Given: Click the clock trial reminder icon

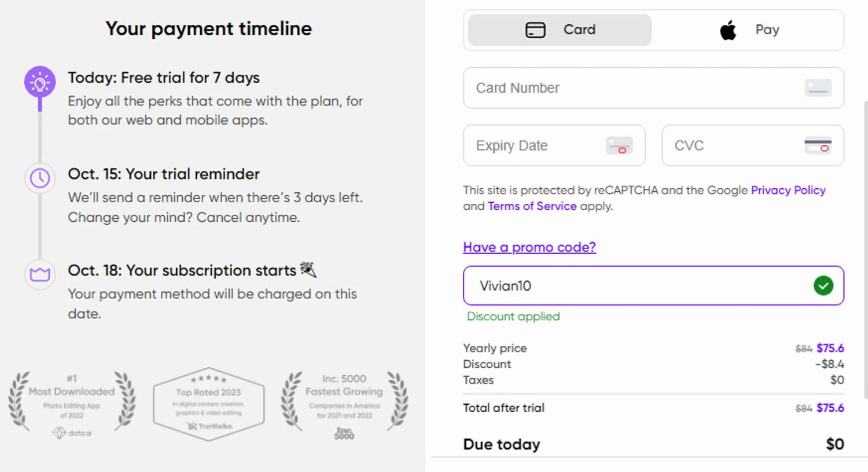Looking at the screenshot, I should coord(40,178).
